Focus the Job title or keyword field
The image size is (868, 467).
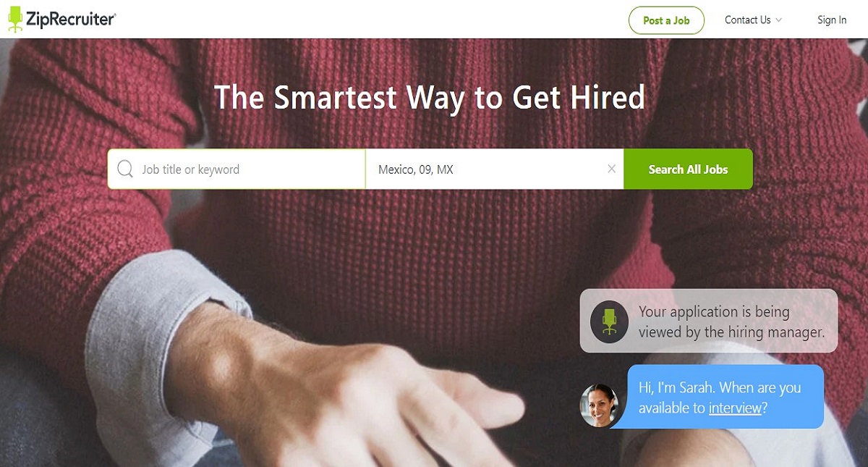pyautogui.click(x=237, y=169)
